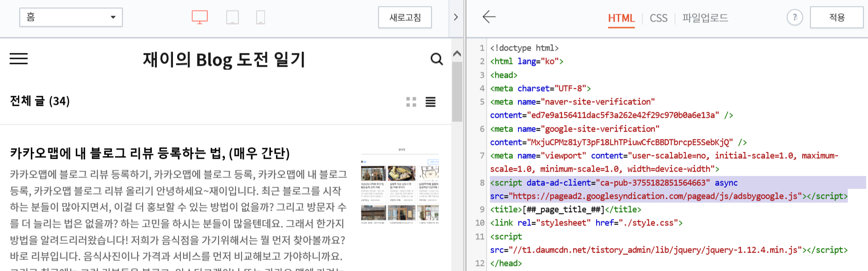Open the 홈 page dropdown
868x271 pixels.
point(71,17)
